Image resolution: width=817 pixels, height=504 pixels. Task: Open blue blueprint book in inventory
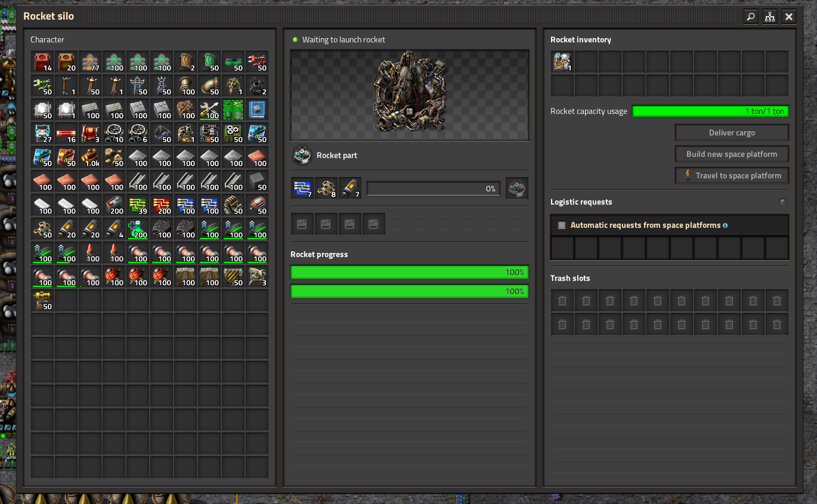coord(257,110)
